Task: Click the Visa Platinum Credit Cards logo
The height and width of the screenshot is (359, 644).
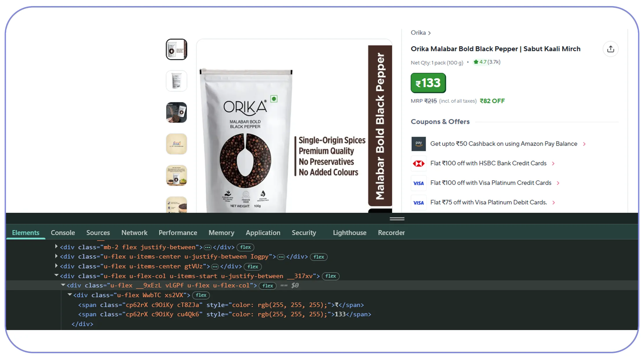Action: click(x=419, y=183)
